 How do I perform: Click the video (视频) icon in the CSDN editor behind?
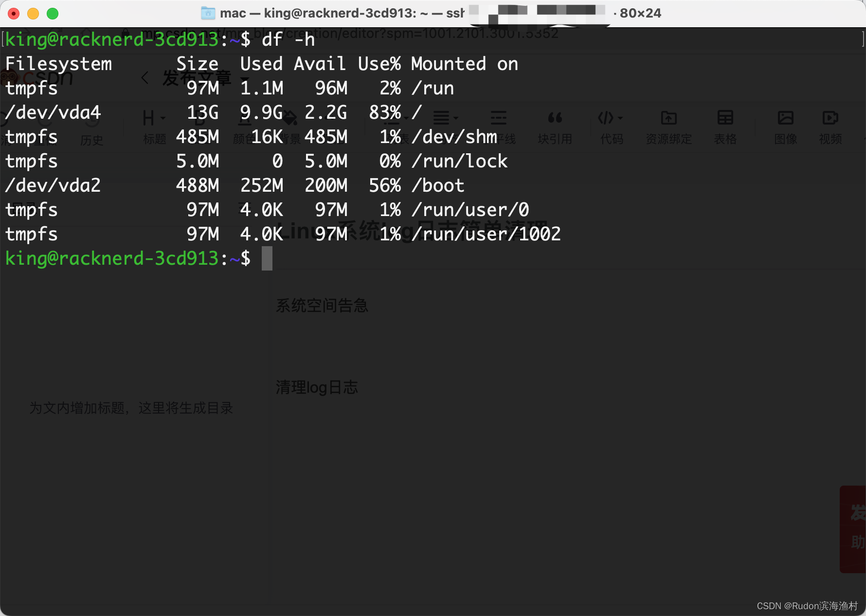tap(830, 118)
